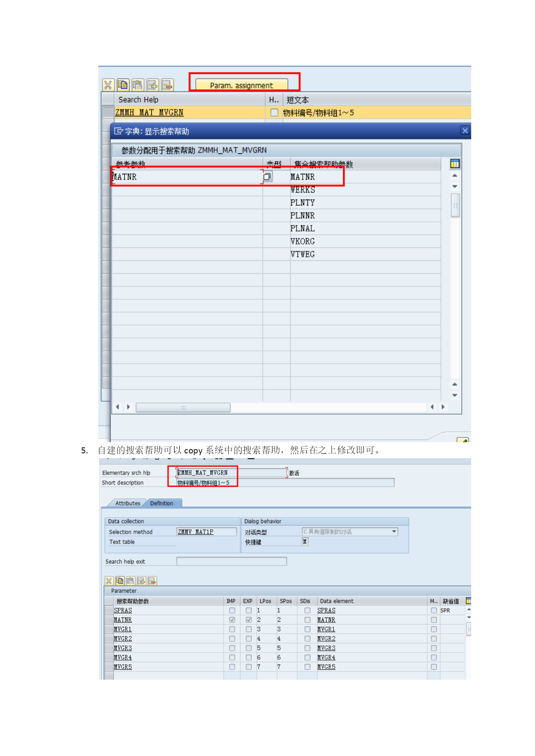Switch to the Definition tab
Screen dimensions: 535x756
[162, 503]
